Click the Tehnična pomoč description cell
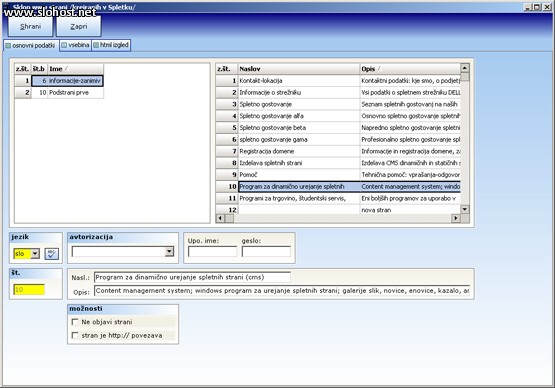 pos(410,175)
